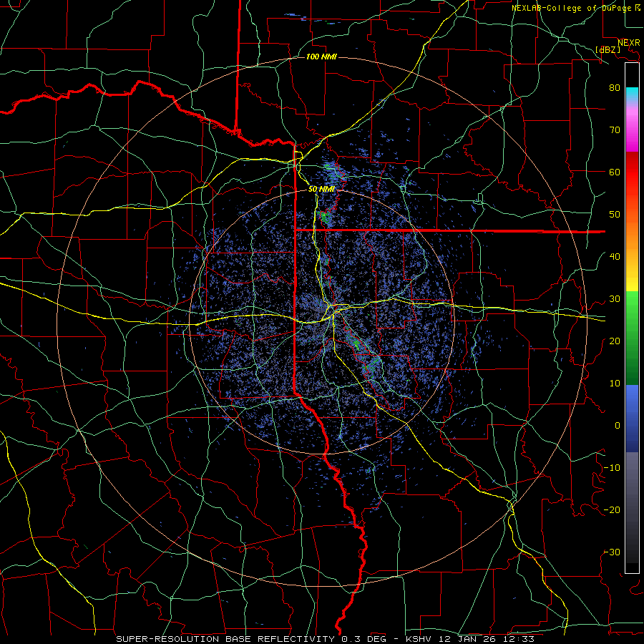The width and height of the screenshot is (644, 644).
Task: Click the "12 JAN 26 12:33" timestamp
Action: (x=487, y=639)
